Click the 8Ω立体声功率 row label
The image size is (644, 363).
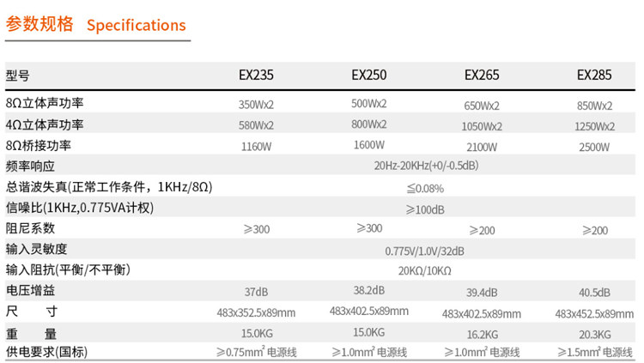(x=45, y=103)
